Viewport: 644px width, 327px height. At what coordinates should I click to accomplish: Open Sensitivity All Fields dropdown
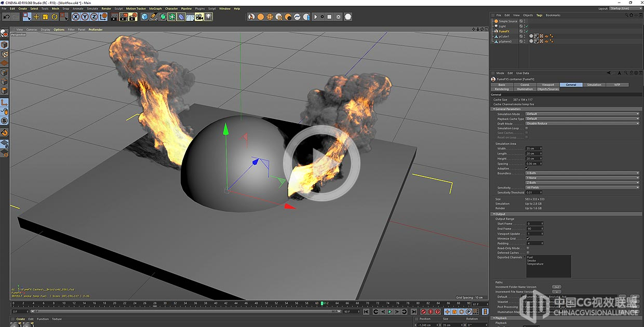(x=582, y=187)
